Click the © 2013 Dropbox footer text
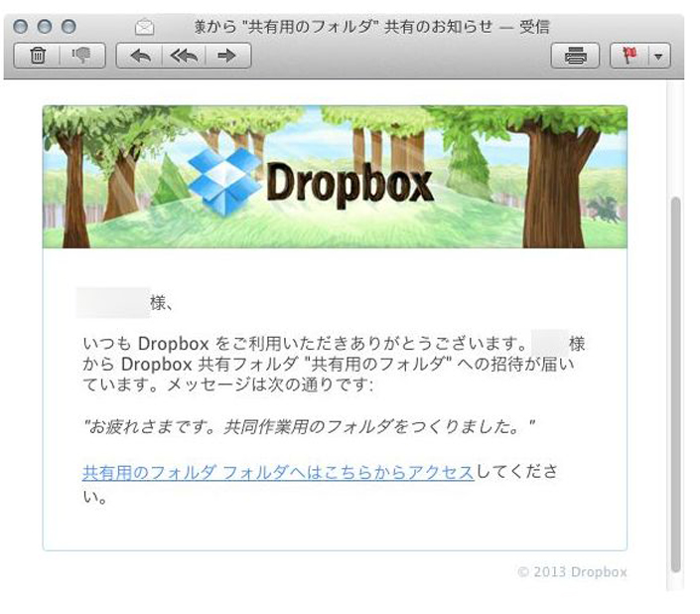 [x=572, y=571]
